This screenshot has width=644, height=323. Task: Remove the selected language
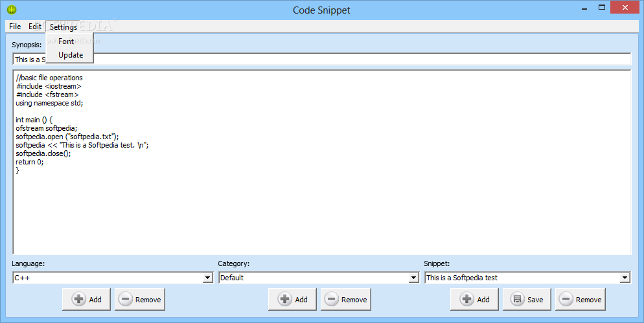click(x=140, y=299)
